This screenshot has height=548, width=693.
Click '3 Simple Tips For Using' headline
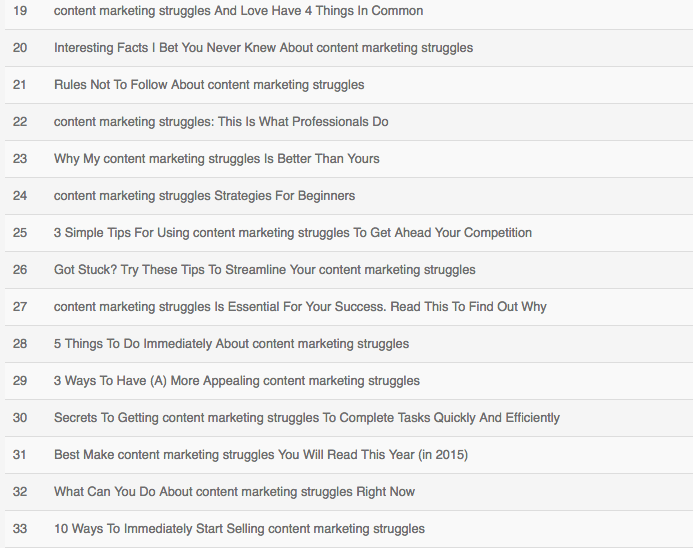point(292,233)
